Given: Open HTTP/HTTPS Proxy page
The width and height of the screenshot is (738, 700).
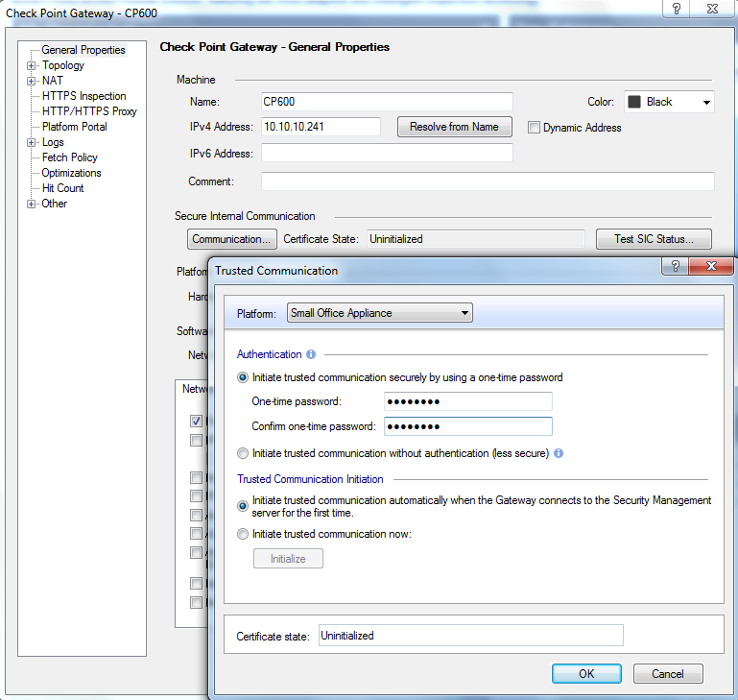Looking at the screenshot, I should coord(89,111).
